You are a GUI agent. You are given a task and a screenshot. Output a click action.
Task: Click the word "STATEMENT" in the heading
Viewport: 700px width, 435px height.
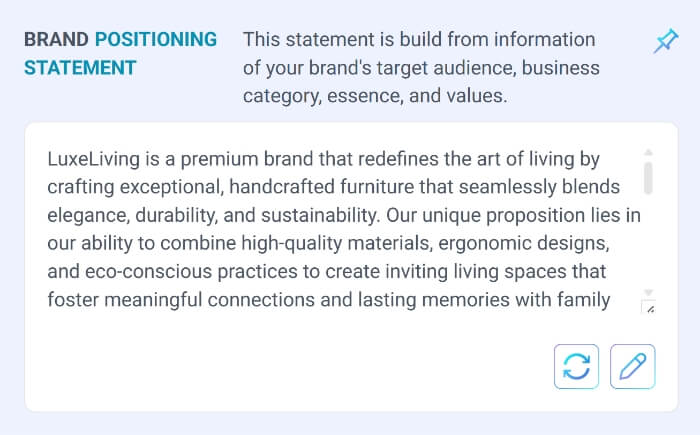[80, 68]
